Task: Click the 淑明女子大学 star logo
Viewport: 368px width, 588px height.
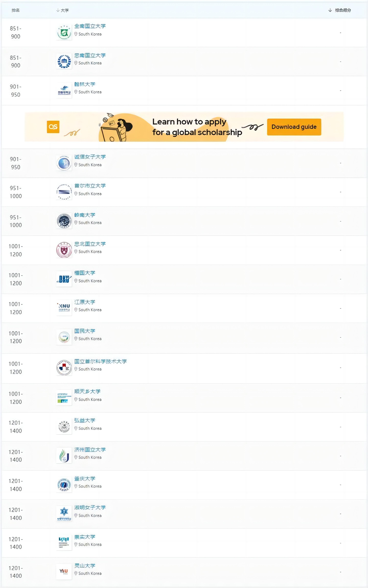Action: pos(64,513)
